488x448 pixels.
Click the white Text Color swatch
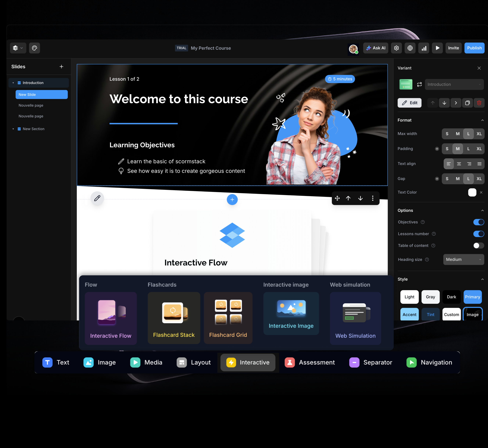click(x=472, y=192)
